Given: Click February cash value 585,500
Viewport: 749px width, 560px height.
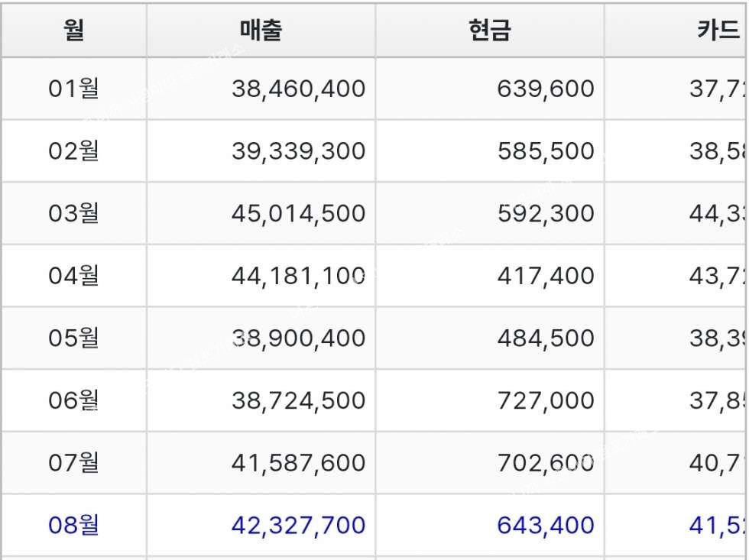Looking at the screenshot, I should (x=545, y=151).
